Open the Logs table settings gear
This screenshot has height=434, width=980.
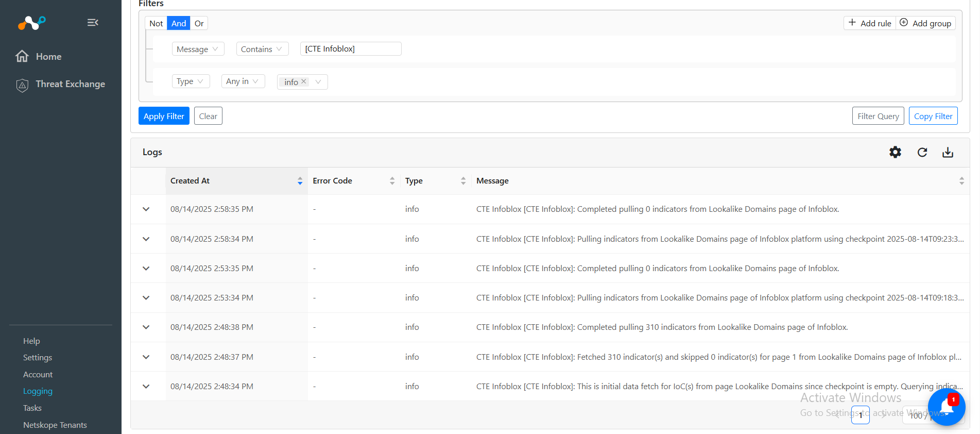(896, 152)
